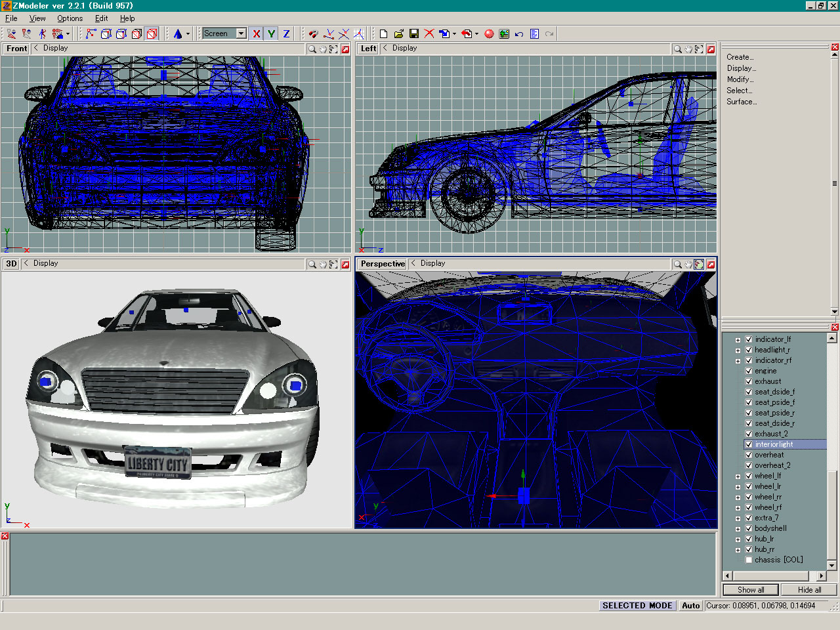Click the blue cone pivot helper icon
The width and height of the screenshot is (840, 630).
coord(177,33)
